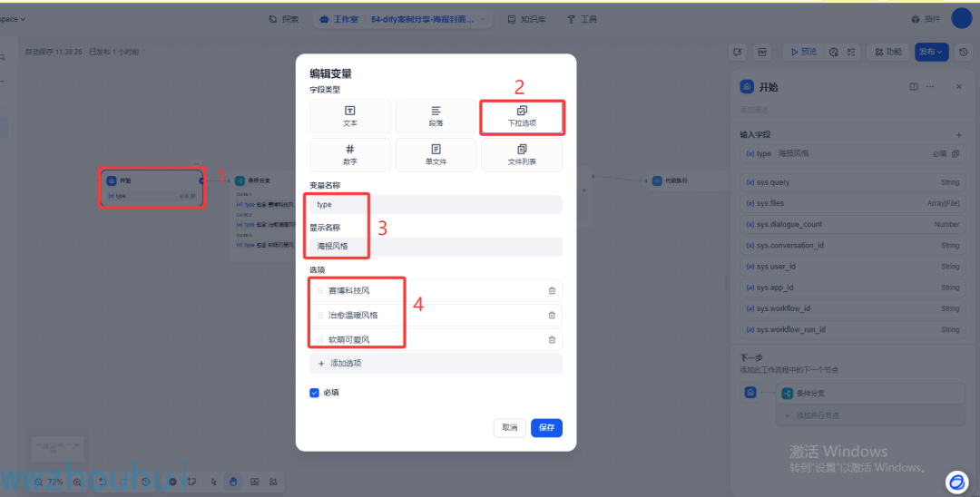Add input field with plus icon

(x=959, y=134)
